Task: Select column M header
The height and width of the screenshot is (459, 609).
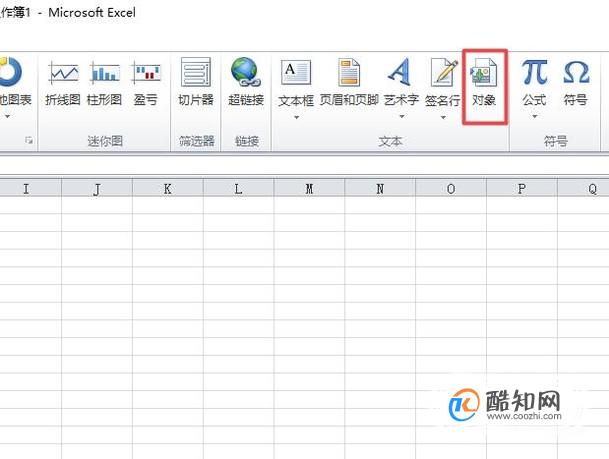Action: coord(309,189)
